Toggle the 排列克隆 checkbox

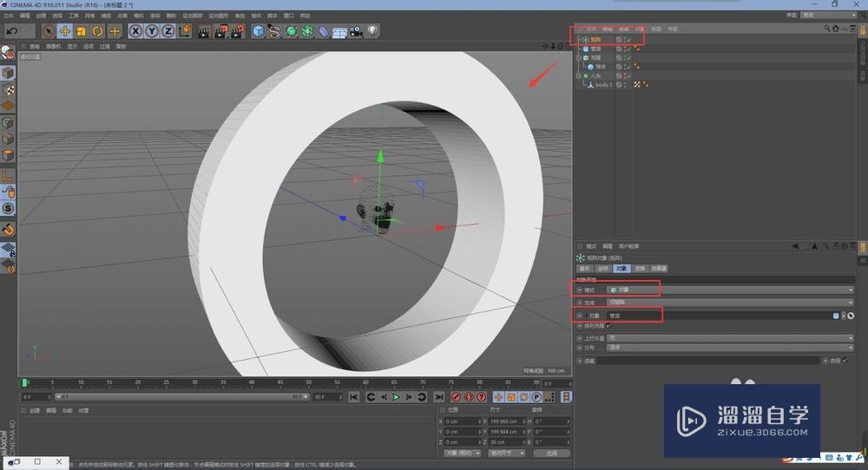(609, 326)
